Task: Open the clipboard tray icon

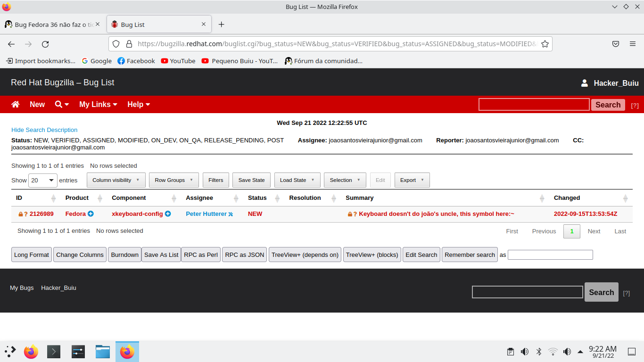Action: click(511, 351)
